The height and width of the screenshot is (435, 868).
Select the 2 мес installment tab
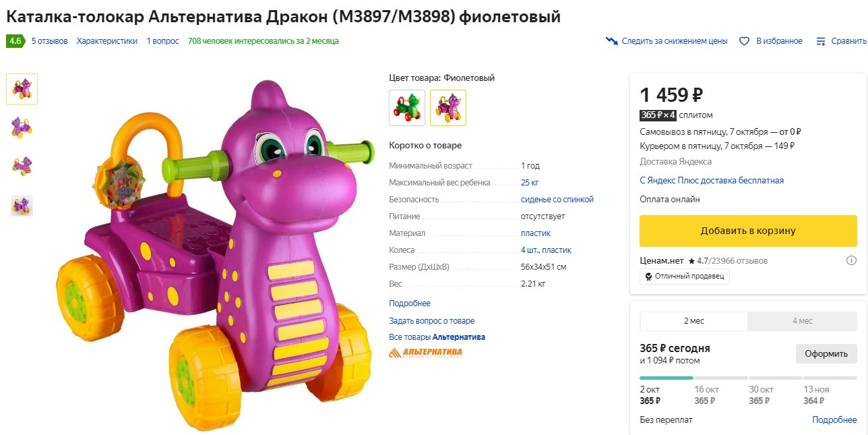coord(693,321)
